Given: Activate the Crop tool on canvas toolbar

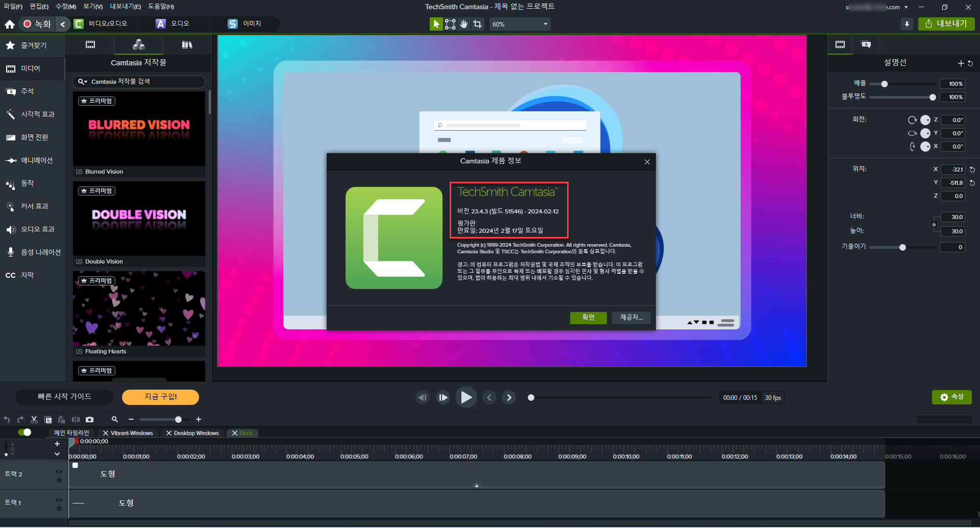Looking at the screenshot, I should click(478, 24).
